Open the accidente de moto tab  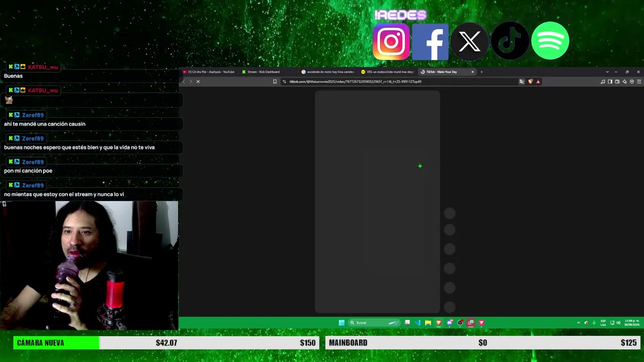tap(329, 72)
